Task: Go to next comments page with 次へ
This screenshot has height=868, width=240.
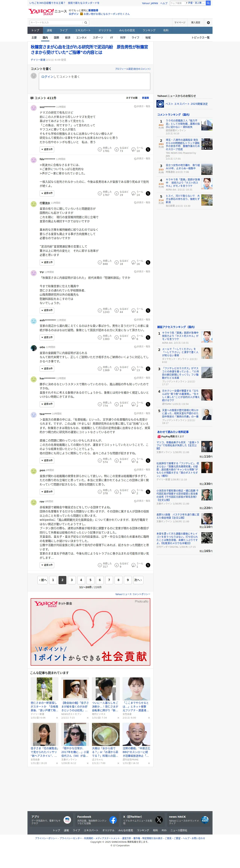Action: tap(138, 580)
